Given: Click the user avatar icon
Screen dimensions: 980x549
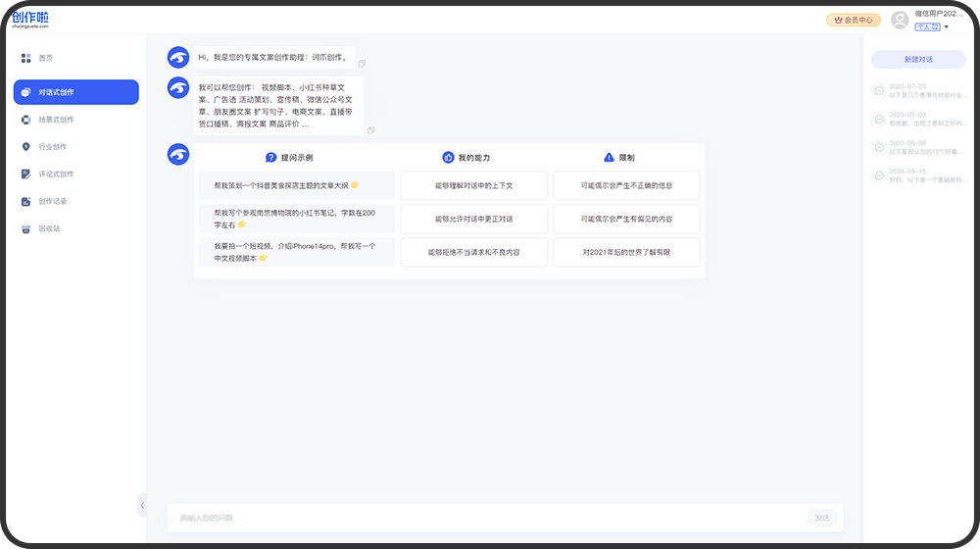Looking at the screenshot, I should (x=900, y=20).
